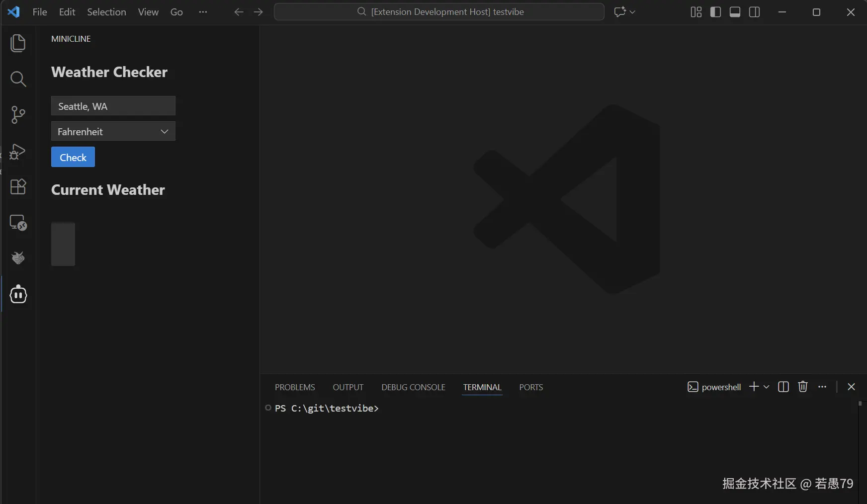Open the View menu
Screen dimensions: 867x504
coord(148,12)
